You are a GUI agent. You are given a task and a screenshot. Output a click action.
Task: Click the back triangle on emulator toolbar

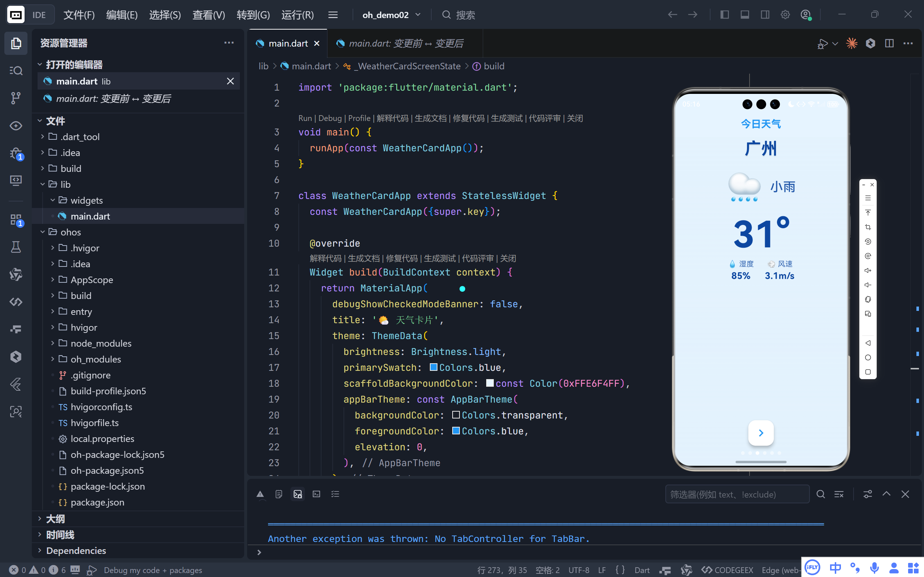point(868,343)
